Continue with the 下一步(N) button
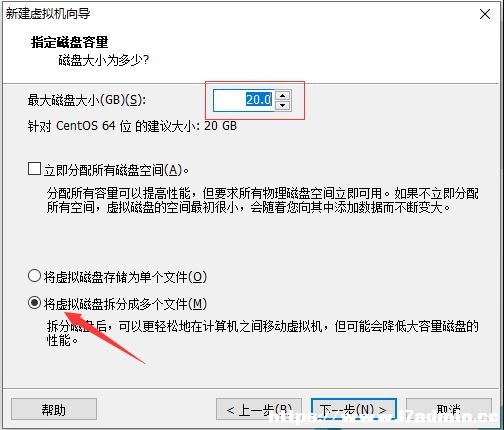 tap(353, 409)
